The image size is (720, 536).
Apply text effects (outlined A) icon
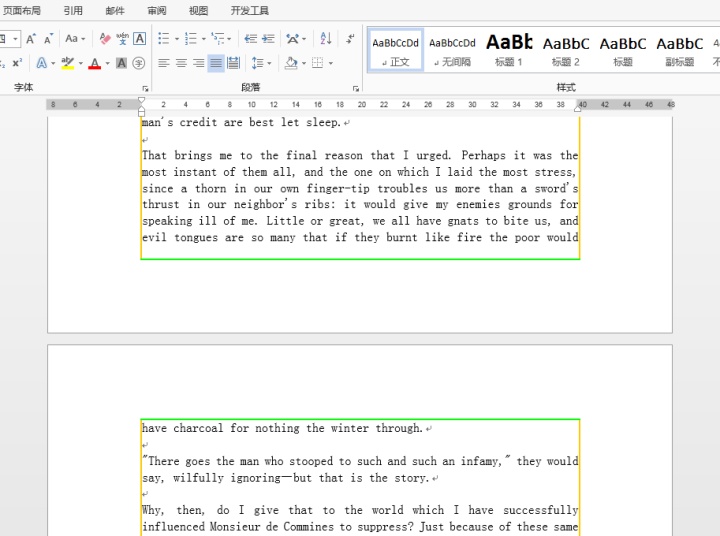[41, 63]
